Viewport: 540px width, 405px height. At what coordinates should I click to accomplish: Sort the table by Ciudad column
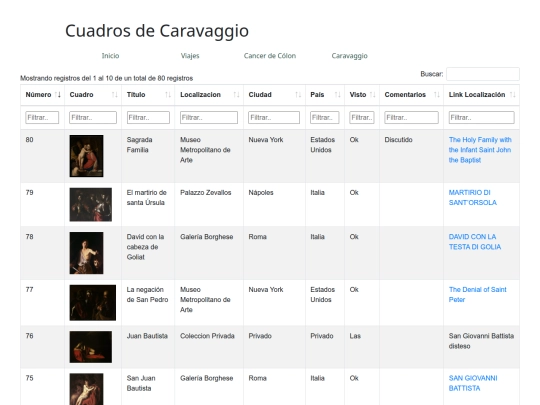[x=274, y=95]
